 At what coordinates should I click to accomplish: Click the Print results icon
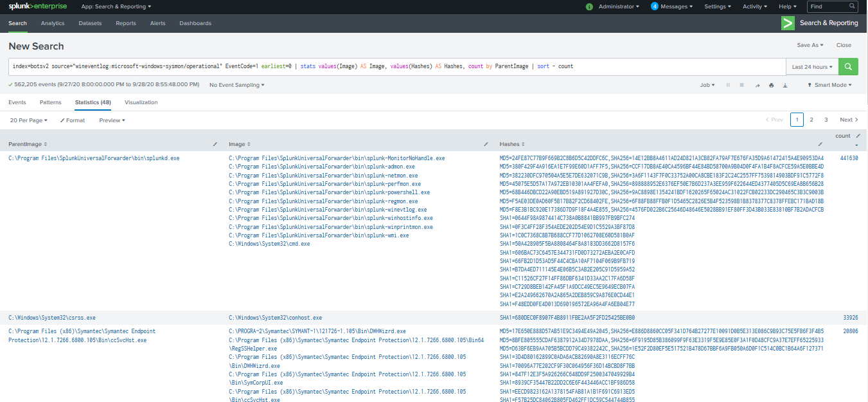coord(770,85)
